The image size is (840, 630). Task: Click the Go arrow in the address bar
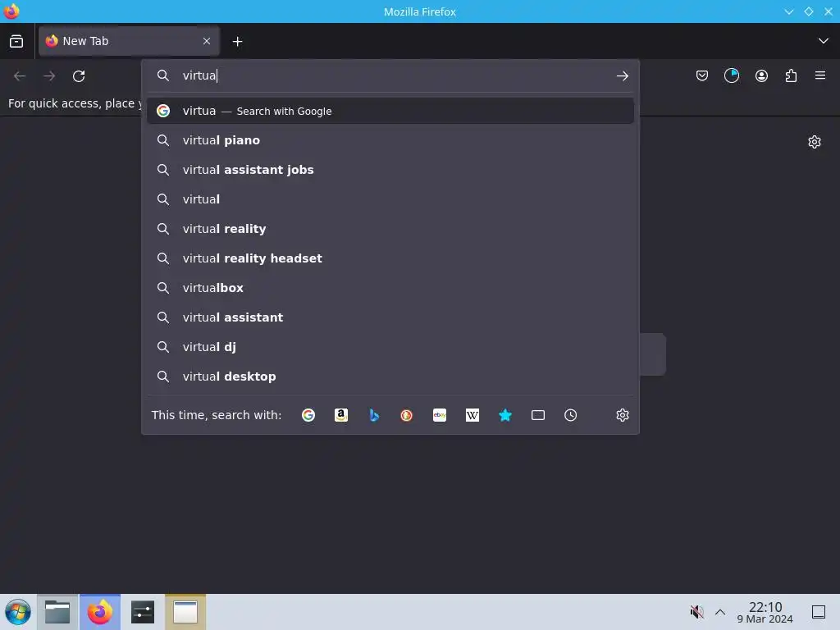622,75
